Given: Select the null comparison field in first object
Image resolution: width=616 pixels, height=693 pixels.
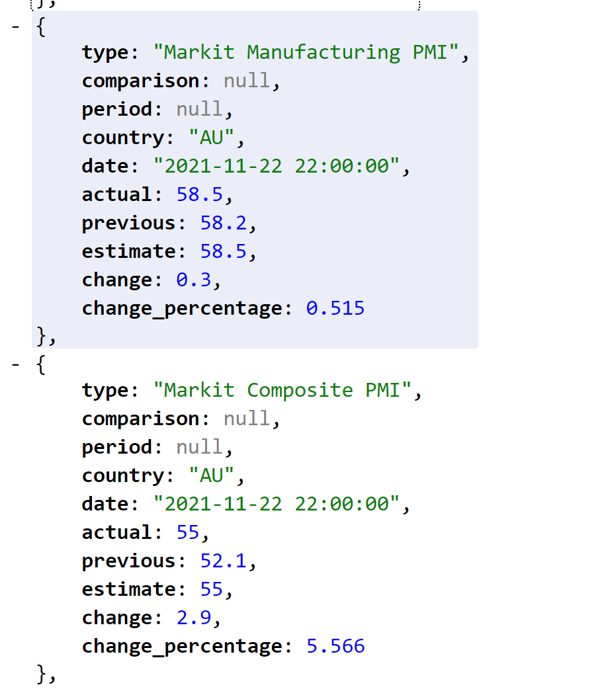Looking at the screenshot, I should pos(245,80).
